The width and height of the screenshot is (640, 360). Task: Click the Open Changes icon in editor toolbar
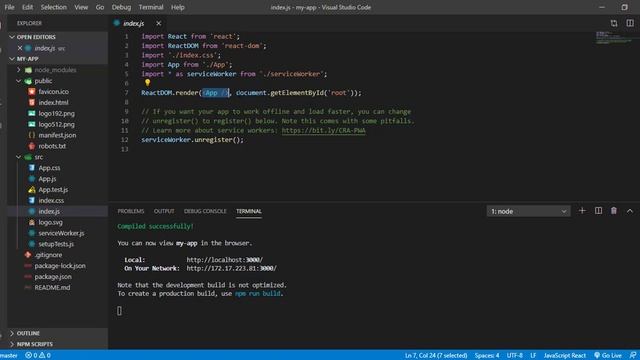point(614,23)
